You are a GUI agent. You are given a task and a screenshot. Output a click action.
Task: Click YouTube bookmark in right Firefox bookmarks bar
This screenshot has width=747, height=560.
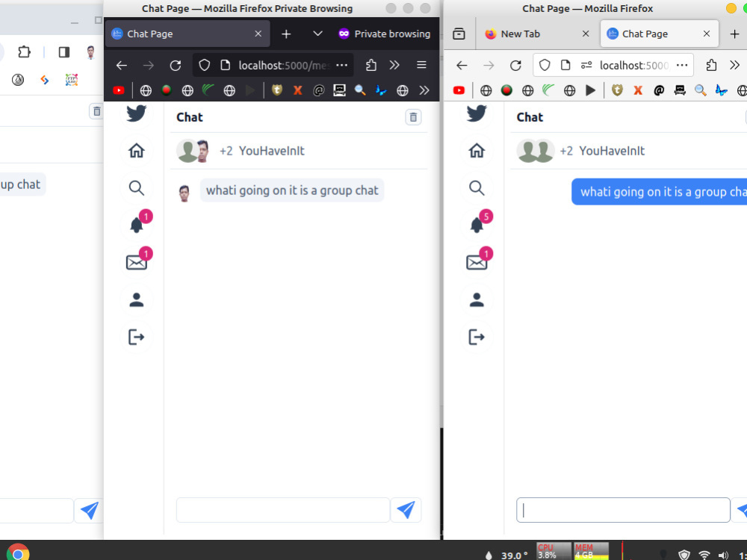click(459, 90)
